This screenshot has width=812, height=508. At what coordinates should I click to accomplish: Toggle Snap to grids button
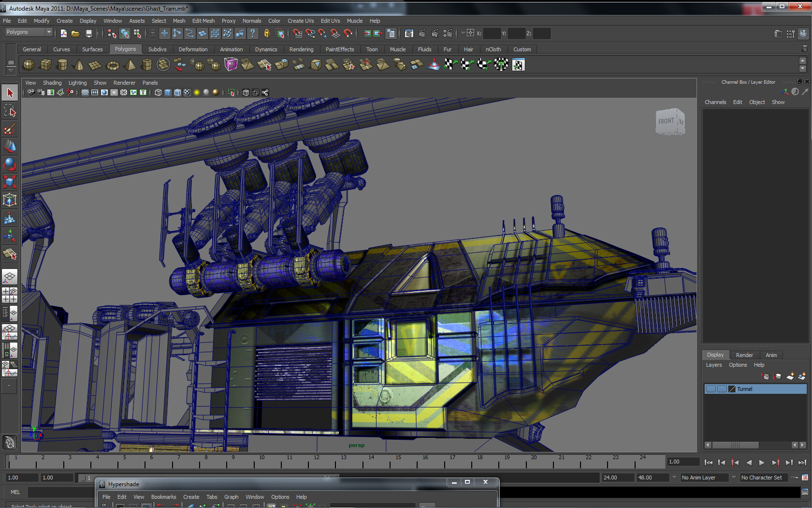pyautogui.click(x=297, y=33)
